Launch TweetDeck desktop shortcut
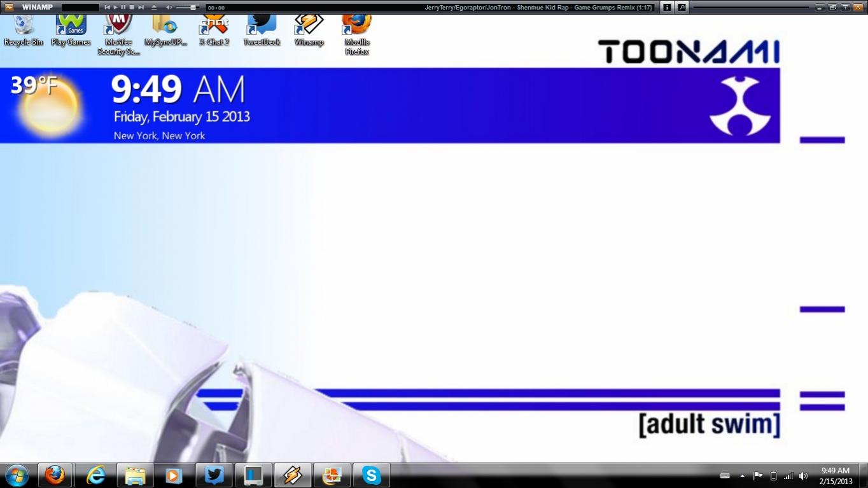 [x=262, y=31]
